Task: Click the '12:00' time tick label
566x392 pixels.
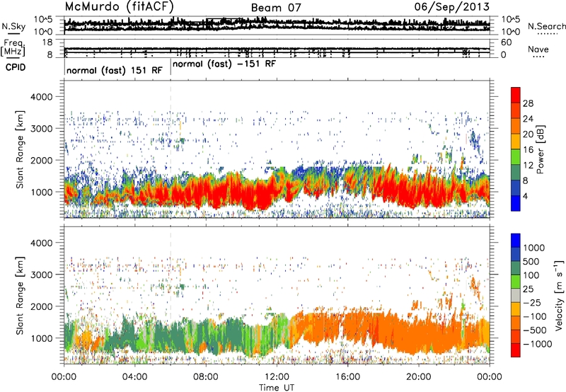Action: (x=277, y=377)
